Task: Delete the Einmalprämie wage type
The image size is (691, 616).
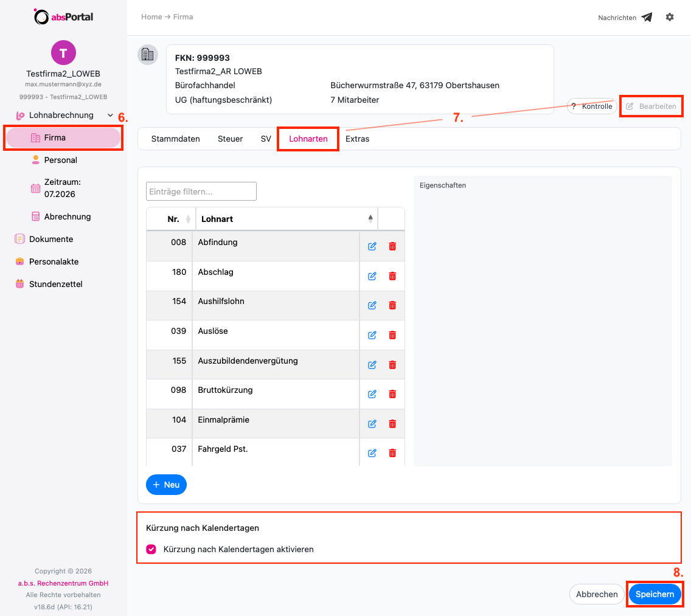Action: pyautogui.click(x=392, y=424)
